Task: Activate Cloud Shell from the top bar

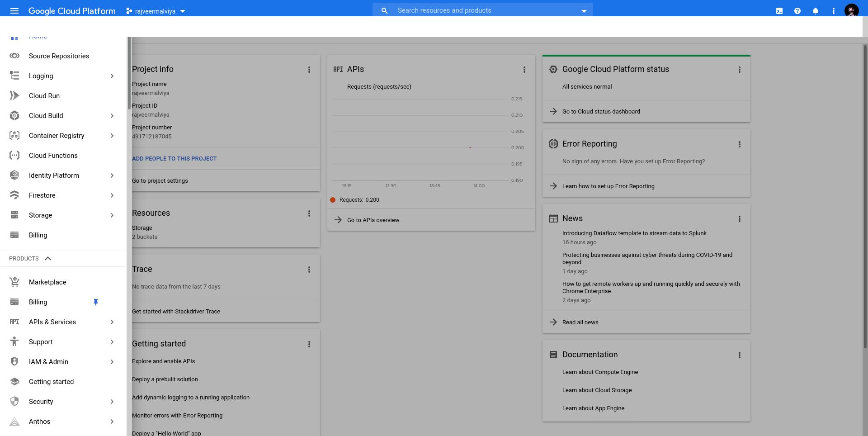Action: 779,10
